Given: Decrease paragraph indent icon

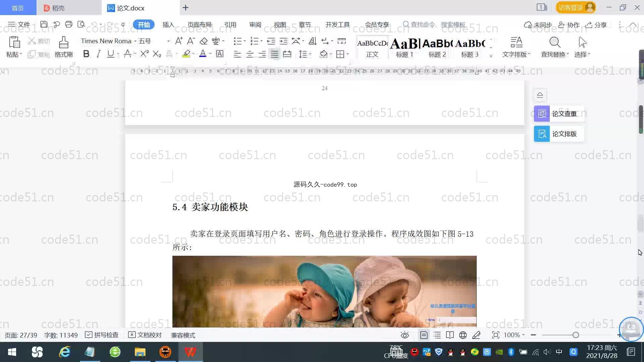Looking at the screenshot, I should [x=271, y=41].
